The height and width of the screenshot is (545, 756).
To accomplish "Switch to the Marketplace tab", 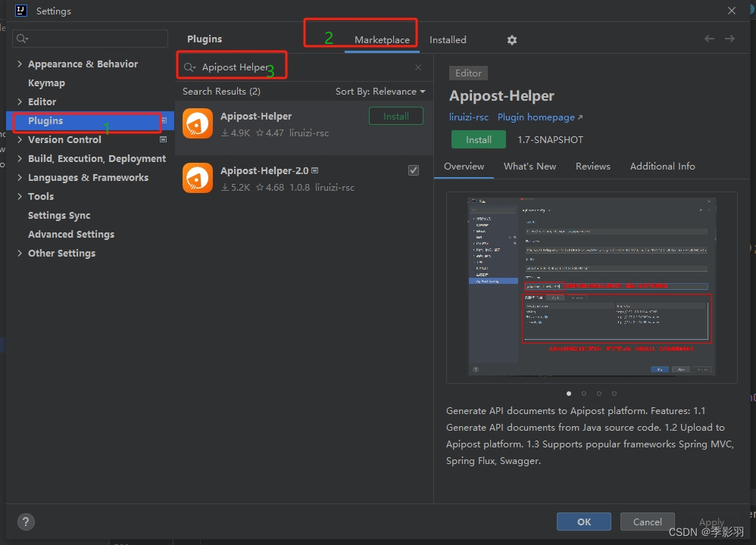I will pos(382,40).
